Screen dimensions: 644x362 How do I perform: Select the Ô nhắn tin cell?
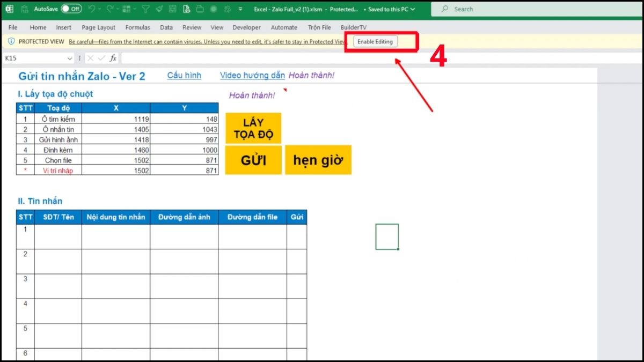(58, 129)
